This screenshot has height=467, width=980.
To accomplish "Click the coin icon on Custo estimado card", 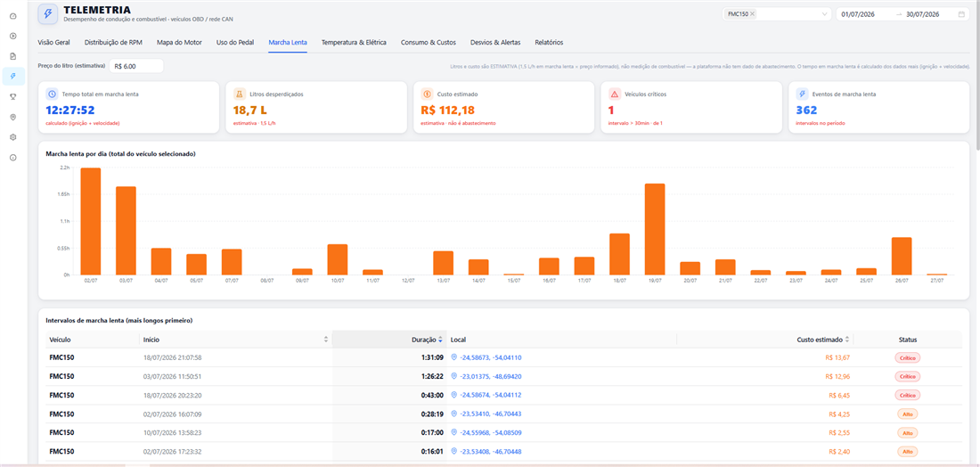I will pos(427,94).
